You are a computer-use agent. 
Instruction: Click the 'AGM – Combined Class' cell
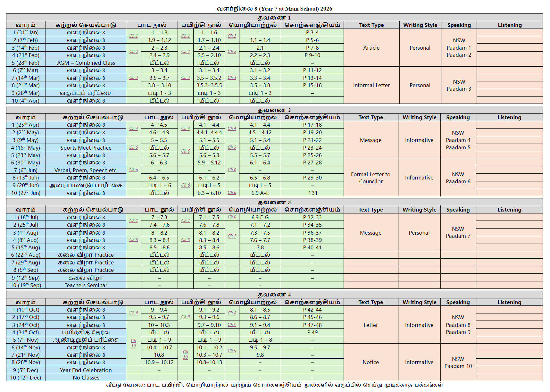coord(86,63)
